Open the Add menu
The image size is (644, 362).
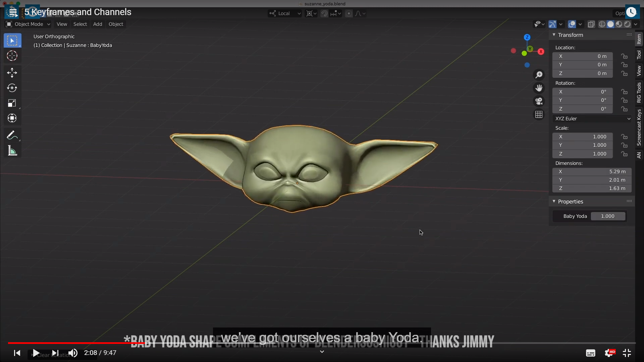click(x=98, y=24)
